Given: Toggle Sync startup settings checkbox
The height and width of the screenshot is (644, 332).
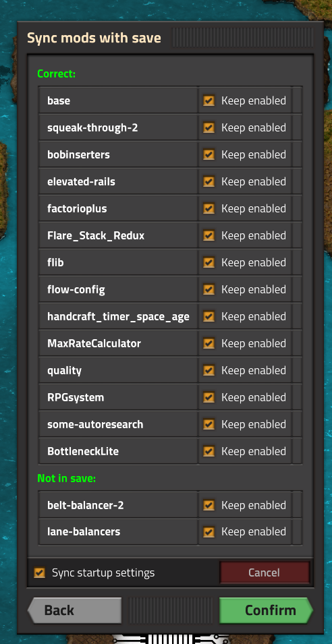Looking at the screenshot, I should [x=39, y=573].
